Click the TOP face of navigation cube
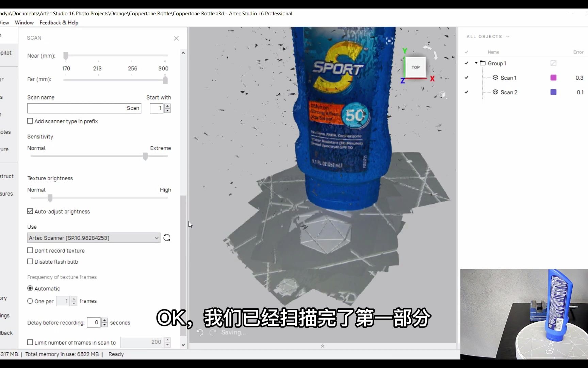 [415, 67]
